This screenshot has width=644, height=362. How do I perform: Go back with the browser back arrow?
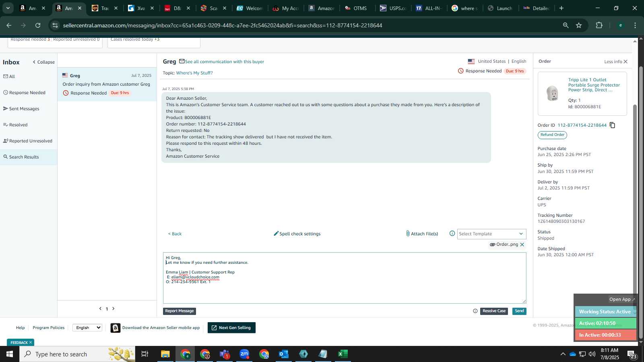pyautogui.click(x=9, y=25)
